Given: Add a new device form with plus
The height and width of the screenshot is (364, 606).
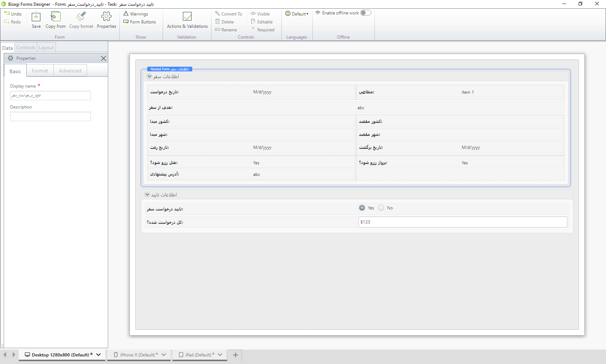Looking at the screenshot, I should coord(236,355).
